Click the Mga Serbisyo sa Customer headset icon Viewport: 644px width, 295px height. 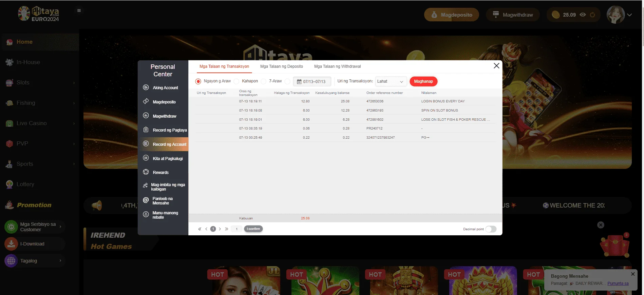pos(11,227)
